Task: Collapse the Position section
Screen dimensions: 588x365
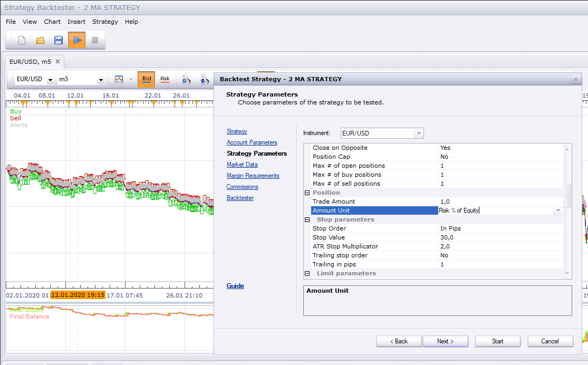Action: [x=307, y=193]
